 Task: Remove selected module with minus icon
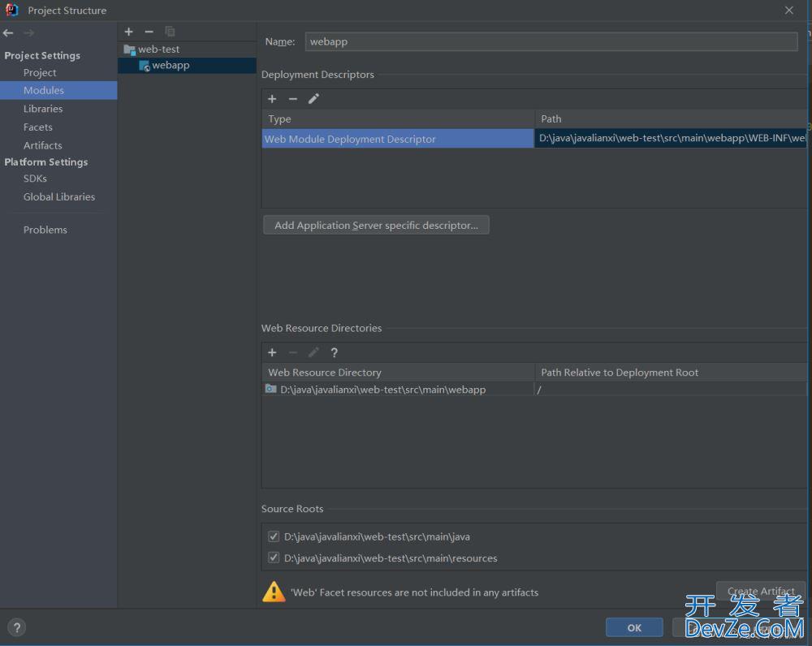(149, 32)
